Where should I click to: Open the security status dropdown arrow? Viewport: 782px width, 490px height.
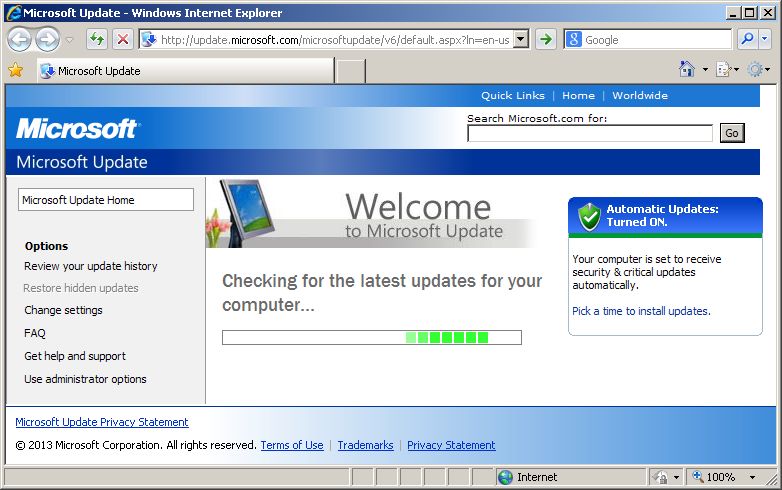pyautogui.click(x=676, y=478)
